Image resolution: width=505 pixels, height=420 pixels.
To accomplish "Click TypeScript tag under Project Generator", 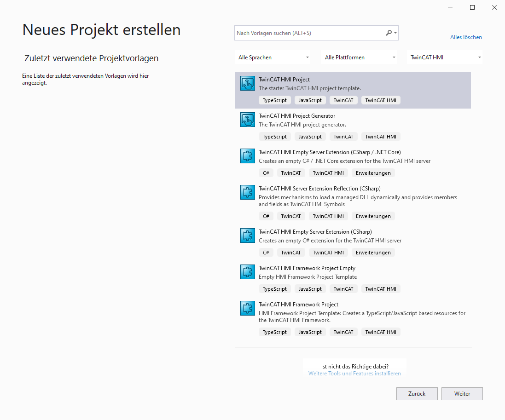I will pos(274,137).
